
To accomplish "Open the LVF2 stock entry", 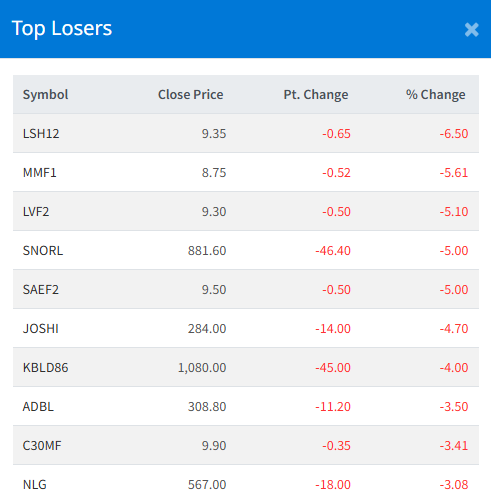I will (x=36, y=212).
